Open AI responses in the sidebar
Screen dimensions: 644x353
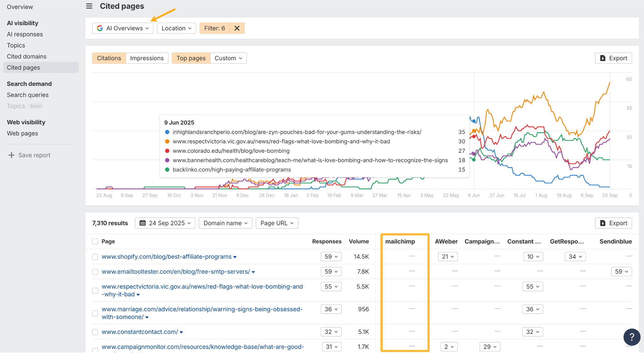coord(25,34)
